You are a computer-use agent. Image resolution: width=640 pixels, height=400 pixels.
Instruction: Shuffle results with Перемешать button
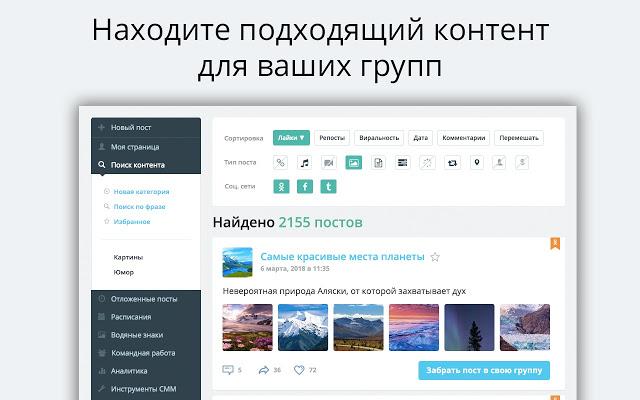click(x=519, y=138)
